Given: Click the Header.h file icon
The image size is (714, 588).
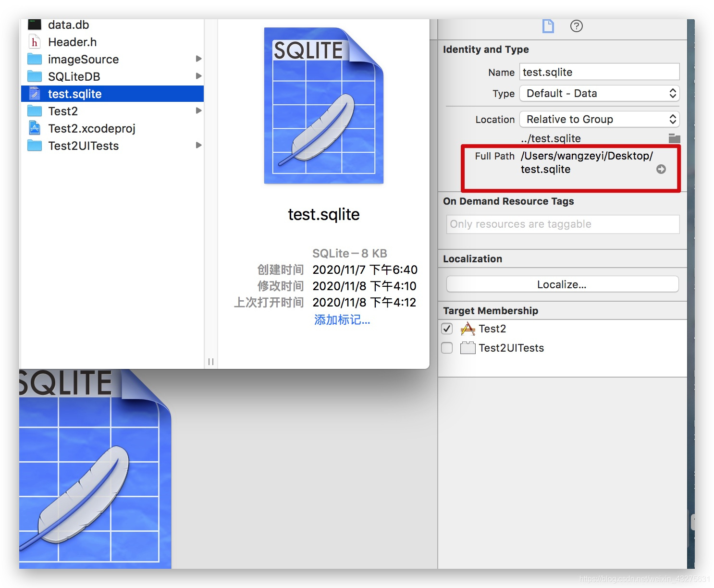Looking at the screenshot, I should click(x=34, y=42).
